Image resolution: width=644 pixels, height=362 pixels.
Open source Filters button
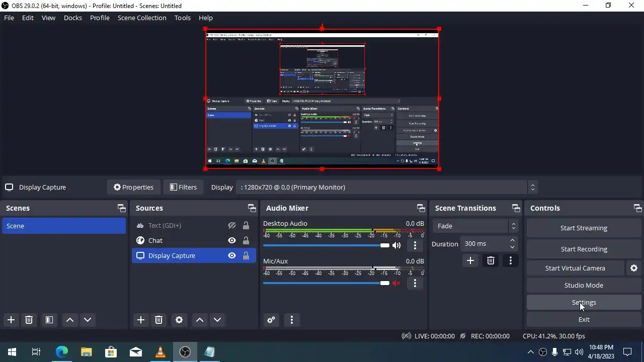point(183,187)
